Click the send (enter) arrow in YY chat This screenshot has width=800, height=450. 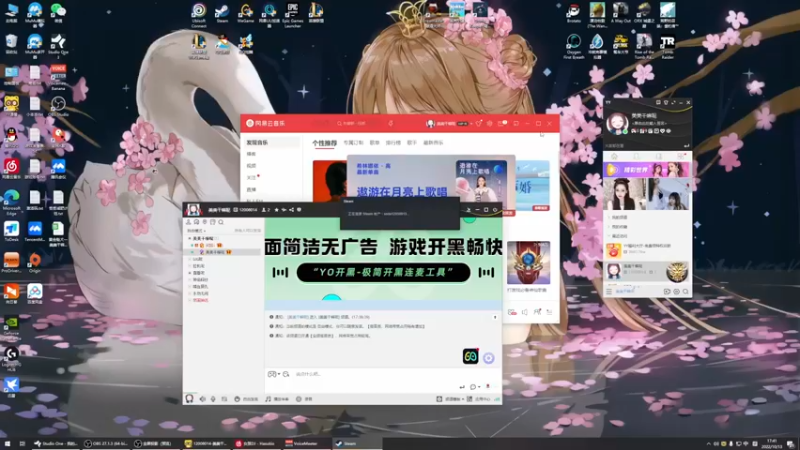tap(462, 387)
